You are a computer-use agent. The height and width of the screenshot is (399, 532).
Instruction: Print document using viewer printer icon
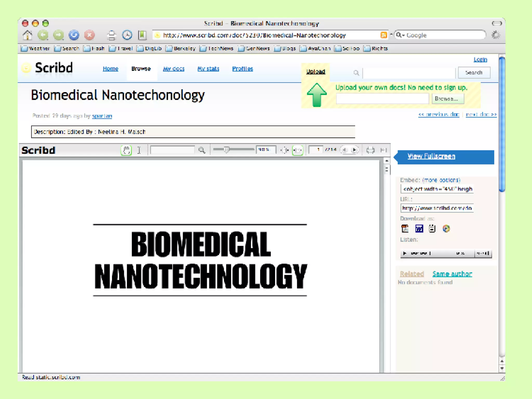click(x=370, y=150)
